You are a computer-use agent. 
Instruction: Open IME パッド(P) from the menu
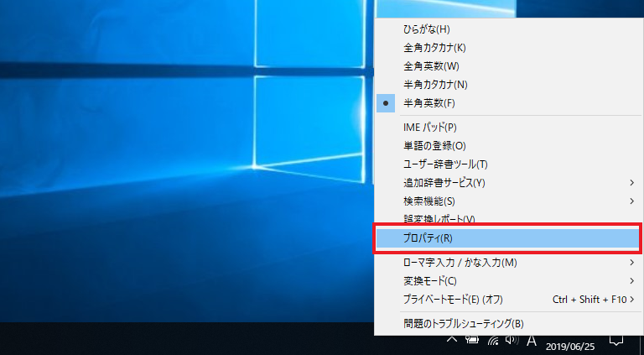(x=429, y=127)
